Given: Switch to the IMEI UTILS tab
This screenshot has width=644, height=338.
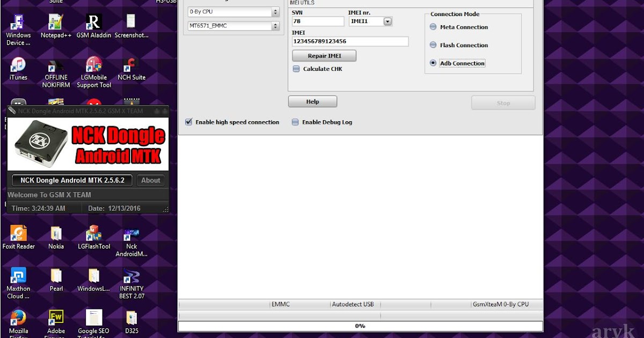Looking at the screenshot, I should coord(303,2).
